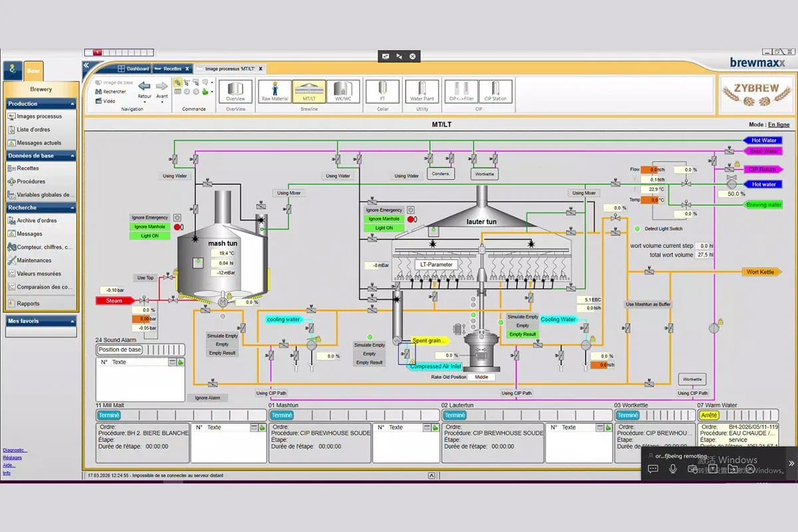Image resolution: width=798 pixels, height=532 pixels.
Task: Toggle mash tun Ignore Manhole
Action: click(x=151, y=227)
